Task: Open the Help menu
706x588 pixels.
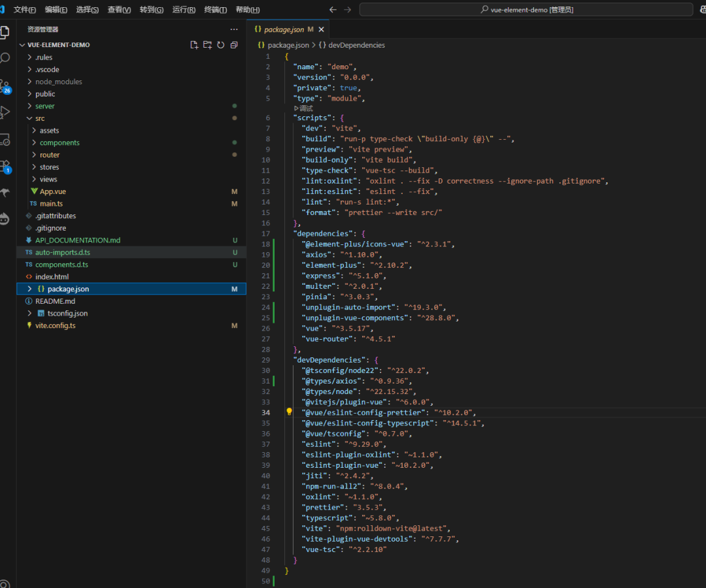Action: click(248, 9)
